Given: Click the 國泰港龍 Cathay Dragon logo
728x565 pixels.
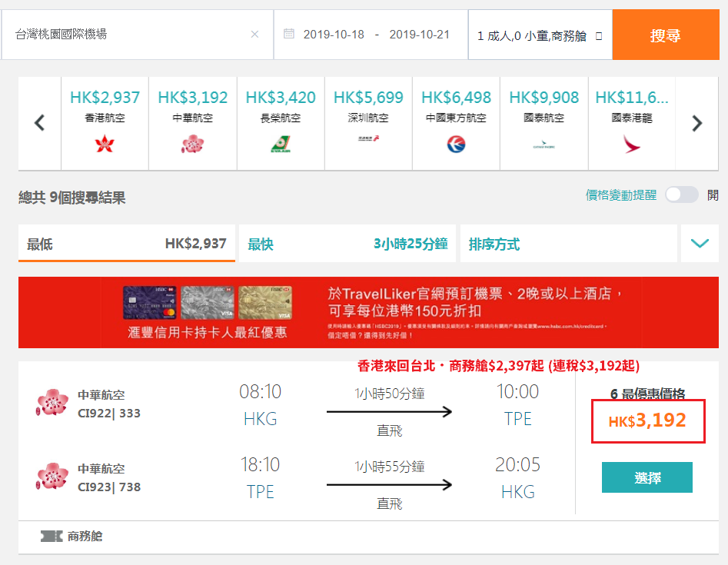Looking at the screenshot, I should pos(631,144).
